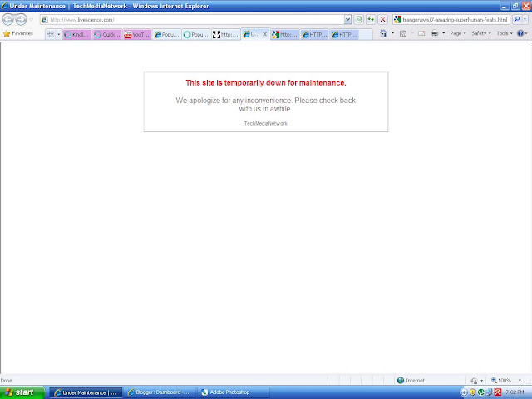Click the yellow security shield tray icon
Viewport: 532px width, 399px height.
pyautogui.click(x=473, y=392)
